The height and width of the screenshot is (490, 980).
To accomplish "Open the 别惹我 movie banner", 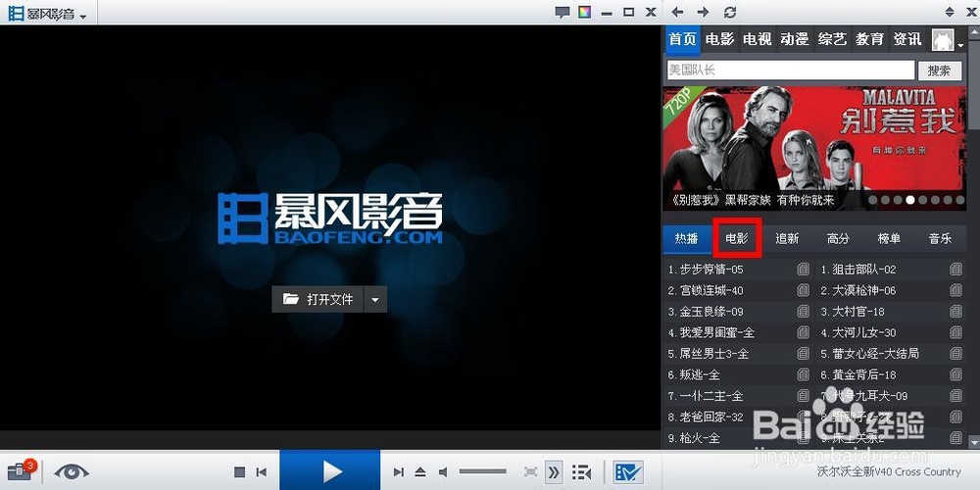I will [813, 148].
